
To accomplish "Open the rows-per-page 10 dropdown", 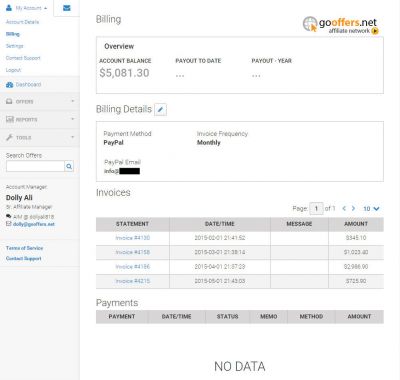I will (x=371, y=209).
